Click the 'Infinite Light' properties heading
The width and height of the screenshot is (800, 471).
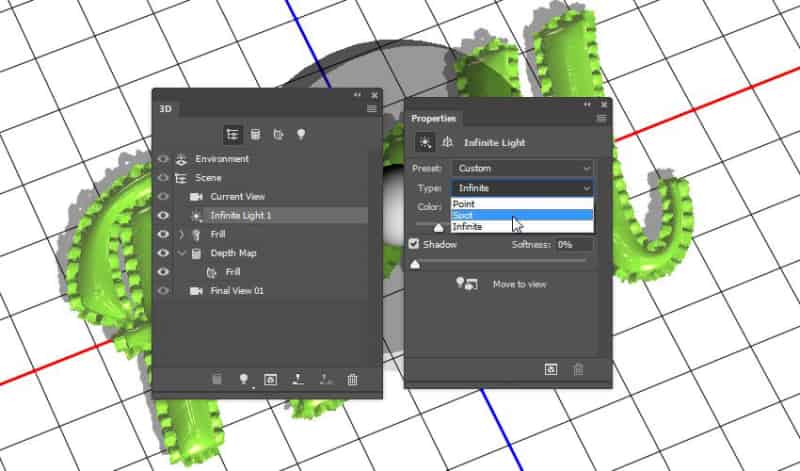coord(494,143)
